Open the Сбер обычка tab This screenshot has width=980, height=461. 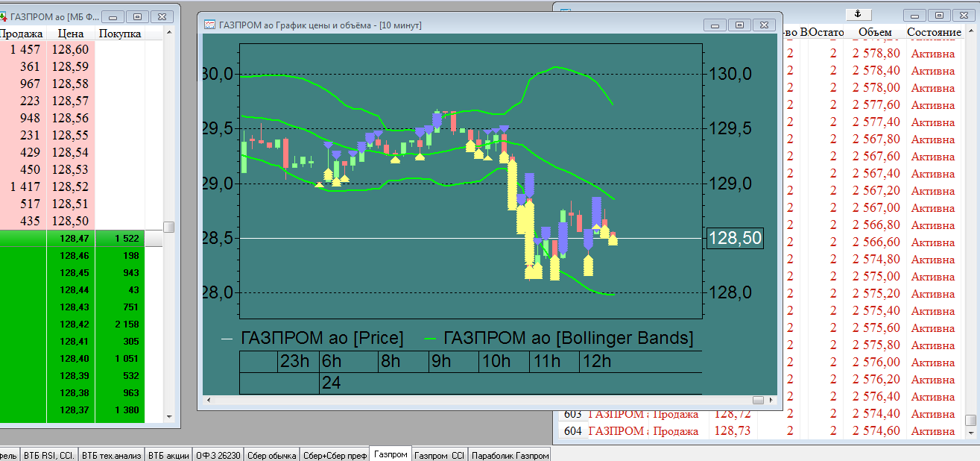click(271, 455)
